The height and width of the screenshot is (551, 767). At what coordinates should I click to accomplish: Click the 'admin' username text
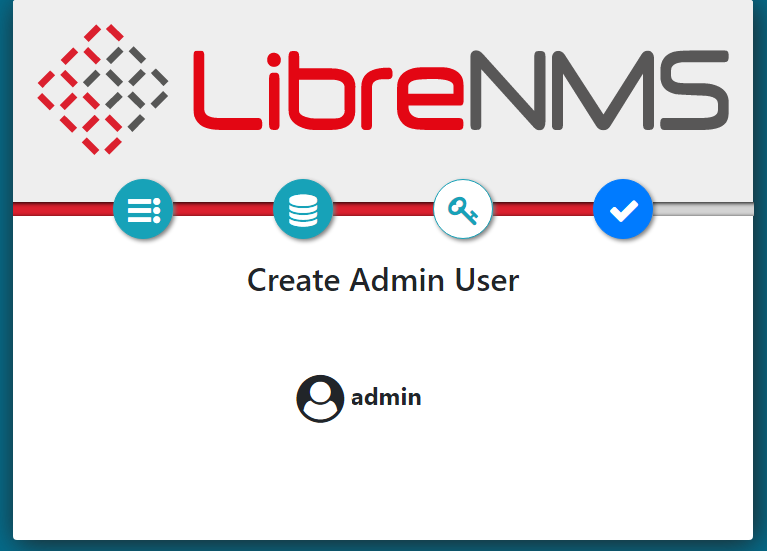coord(386,397)
